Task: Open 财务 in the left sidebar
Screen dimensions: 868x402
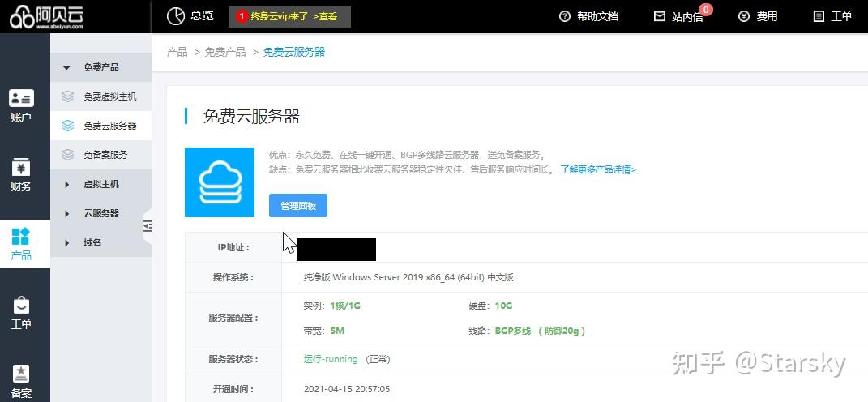Action: [x=21, y=174]
